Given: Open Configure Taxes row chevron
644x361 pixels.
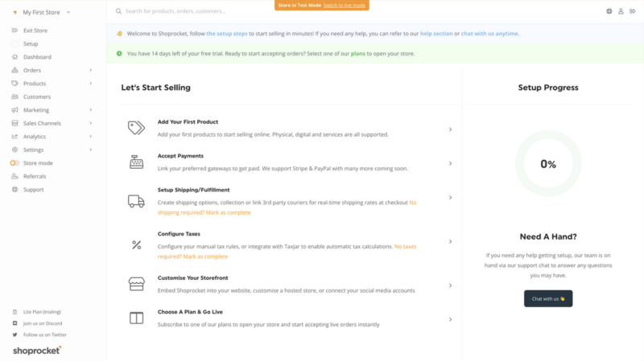Looking at the screenshot, I should (x=450, y=242).
